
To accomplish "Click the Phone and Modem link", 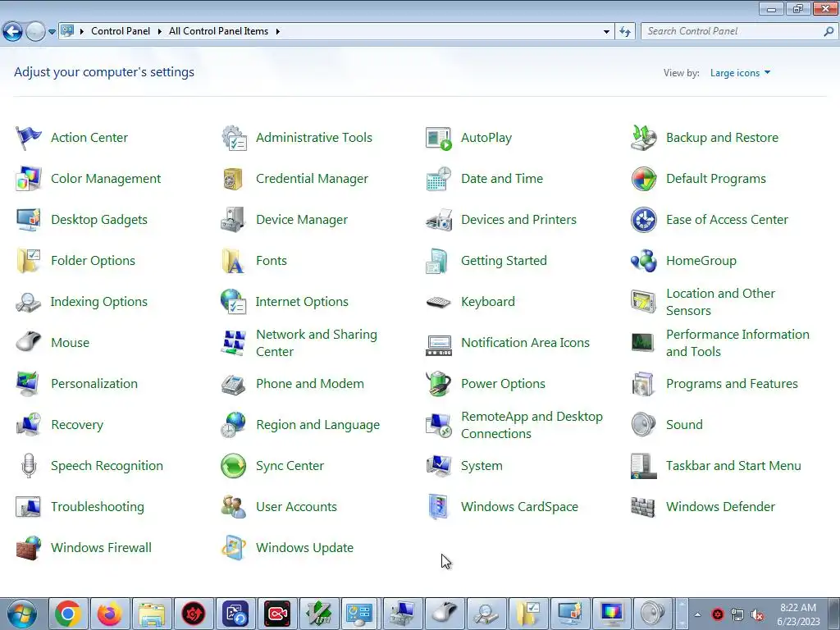I will [310, 384].
